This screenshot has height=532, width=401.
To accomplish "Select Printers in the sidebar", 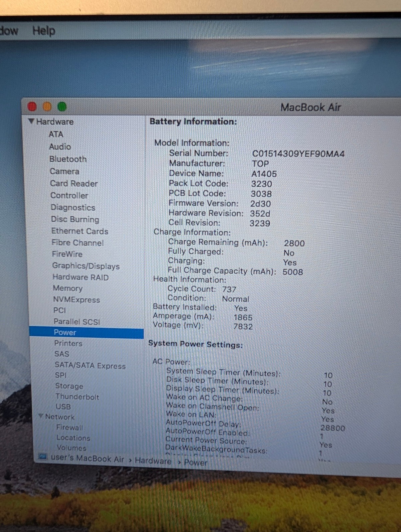I will [x=68, y=343].
